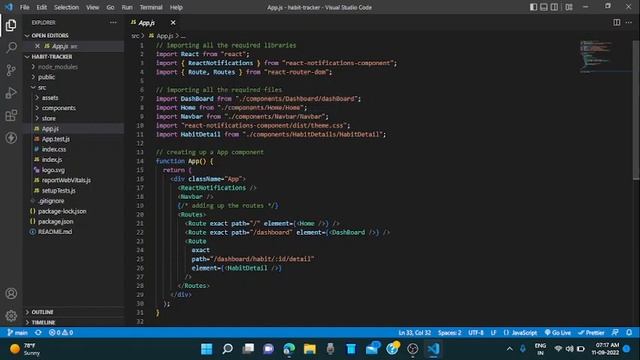Collapse the src folder
640x360 pixels.
coord(73,87)
